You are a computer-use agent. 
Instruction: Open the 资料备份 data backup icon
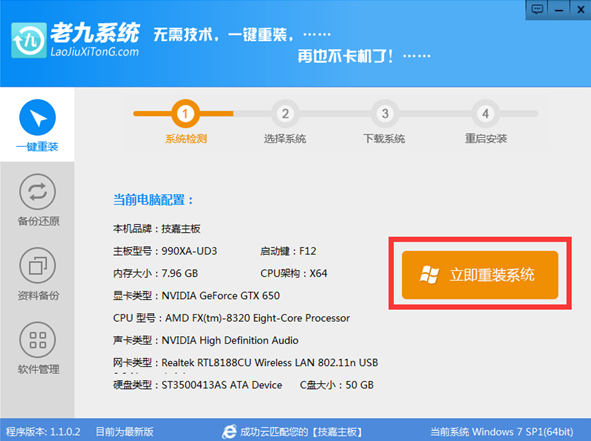point(37,265)
